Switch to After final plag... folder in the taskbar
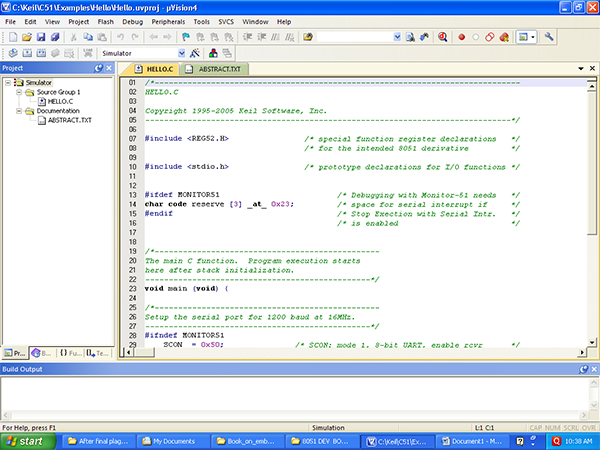The width and height of the screenshot is (600, 450). (x=98, y=441)
